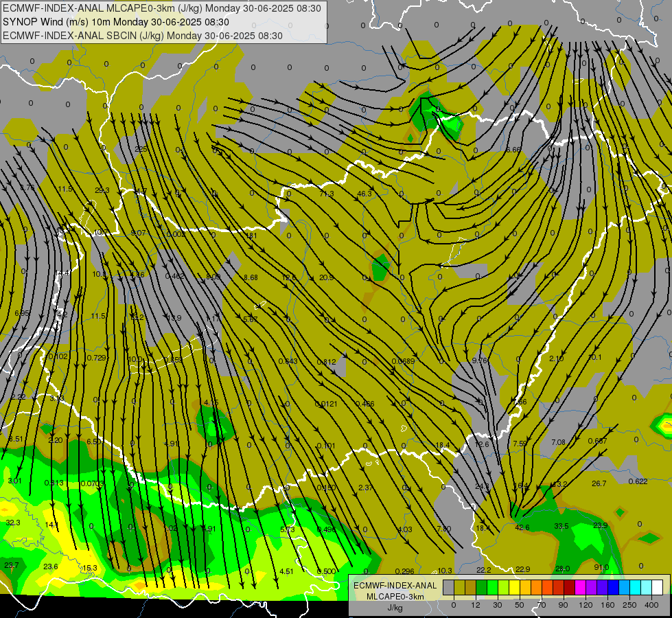Pick the cyan legend color swatch
The width and height of the screenshot is (672, 618).
(636, 587)
